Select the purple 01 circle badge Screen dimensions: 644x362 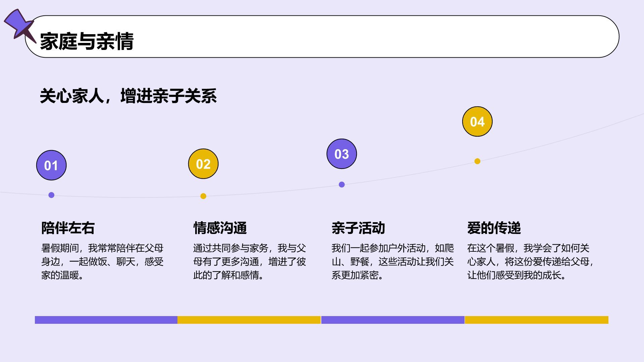click(x=51, y=165)
